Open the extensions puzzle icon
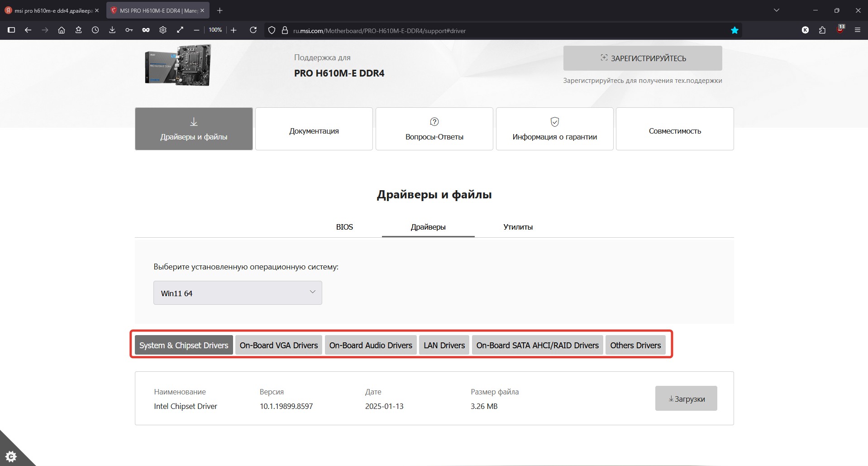The width and height of the screenshot is (868, 466). [822, 30]
